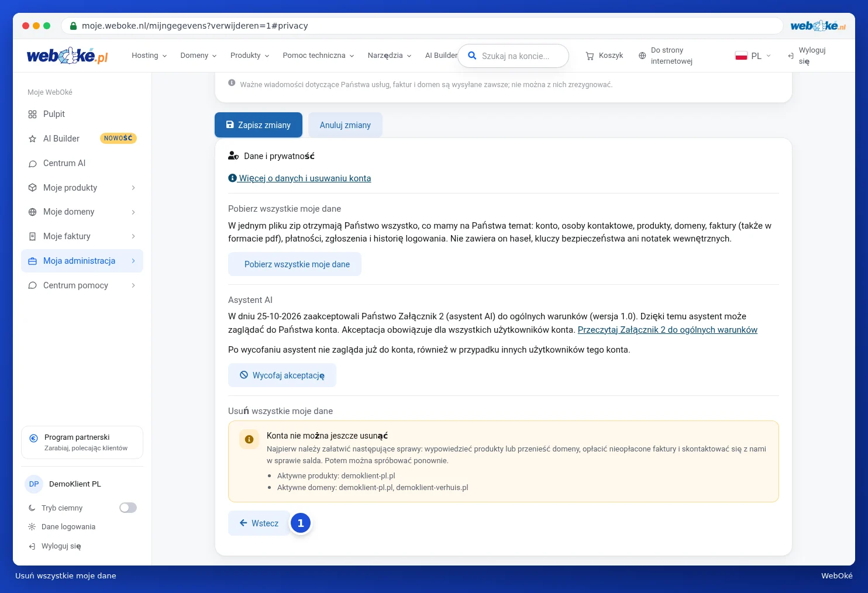
Task: Click the search magnifier icon
Action: click(x=472, y=56)
